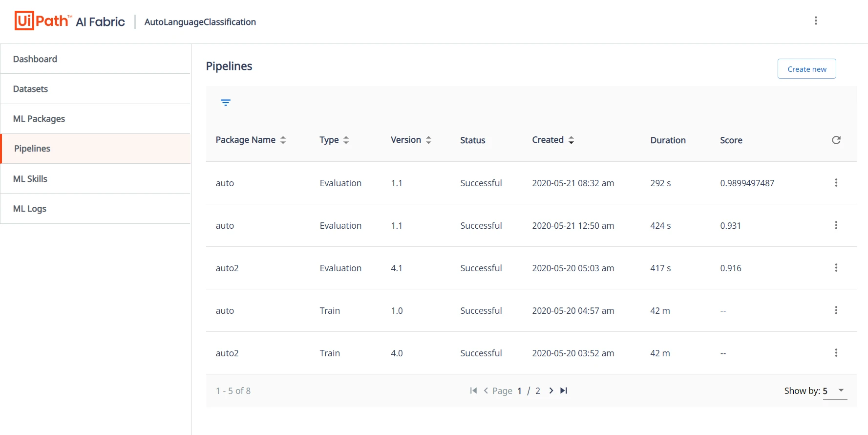Click the Status column header

pyautogui.click(x=473, y=140)
